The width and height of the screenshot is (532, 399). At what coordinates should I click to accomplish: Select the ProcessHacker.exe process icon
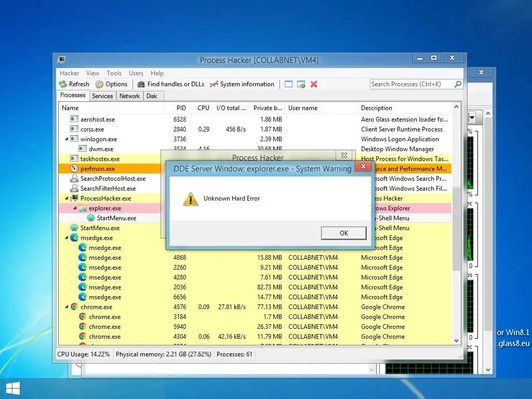tap(74, 198)
